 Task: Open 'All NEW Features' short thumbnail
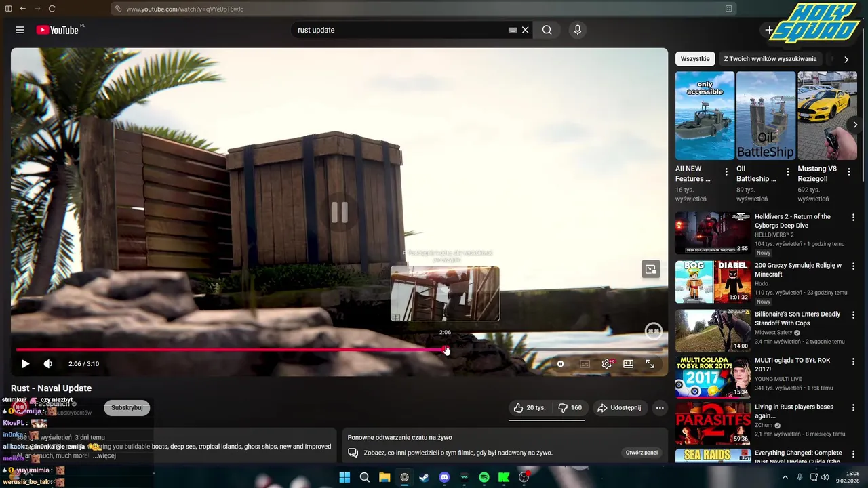click(705, 116)
